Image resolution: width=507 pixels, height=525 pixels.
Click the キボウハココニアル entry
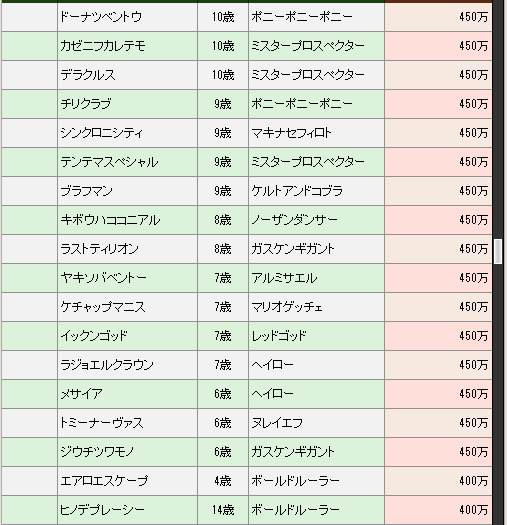[x=127, y=220]
